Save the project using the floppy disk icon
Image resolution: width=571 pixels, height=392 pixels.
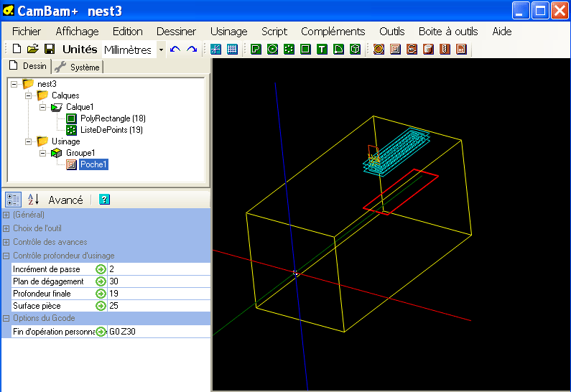click(50, 49)
